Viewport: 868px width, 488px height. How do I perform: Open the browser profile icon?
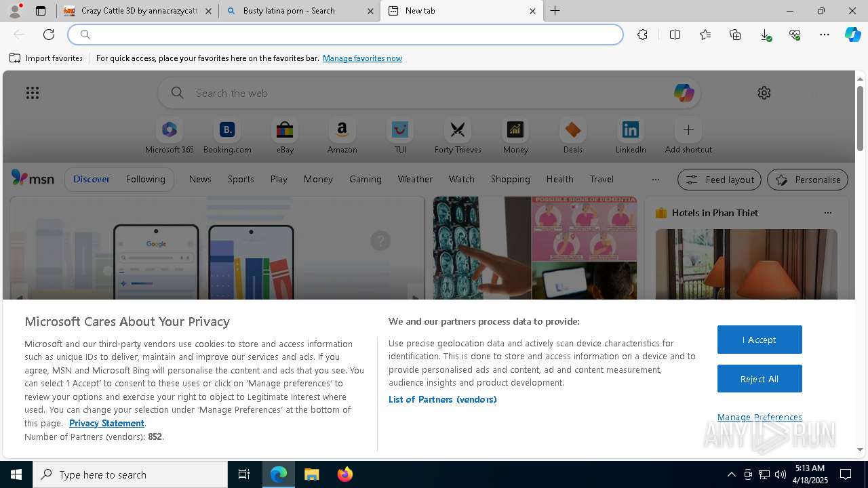[x=15, y=11]
